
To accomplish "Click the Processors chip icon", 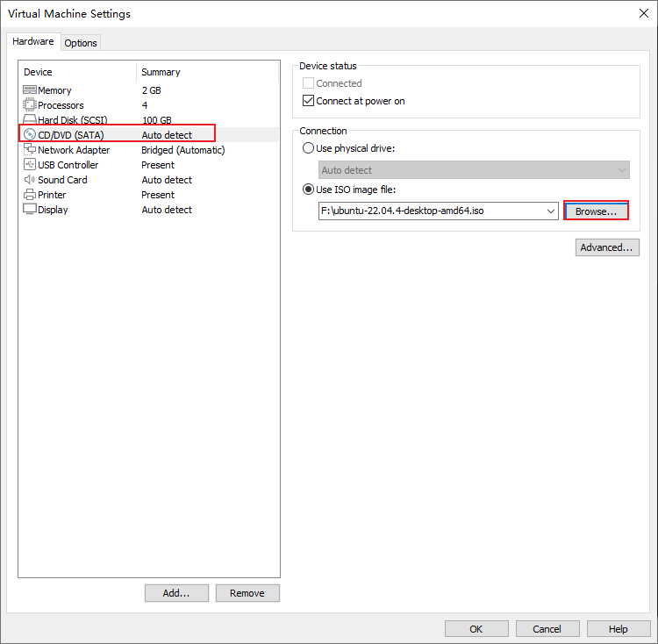I will tap(29, 104).
